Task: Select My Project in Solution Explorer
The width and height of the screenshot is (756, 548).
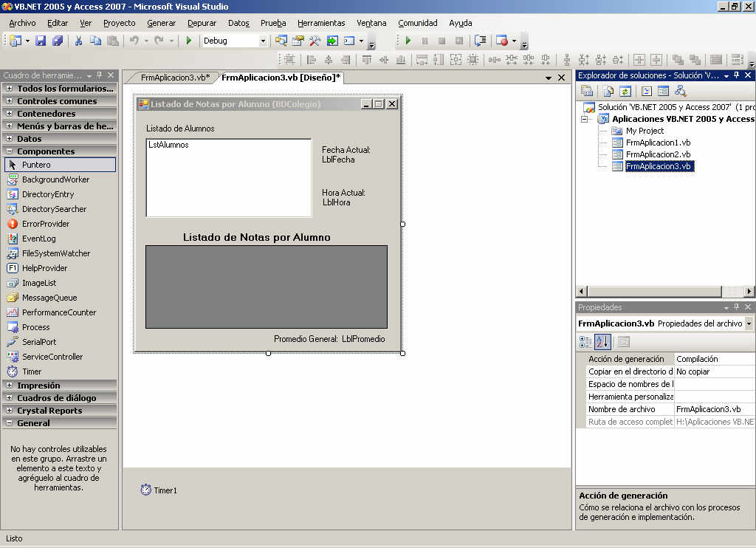Action: click(x=645, y=131)
